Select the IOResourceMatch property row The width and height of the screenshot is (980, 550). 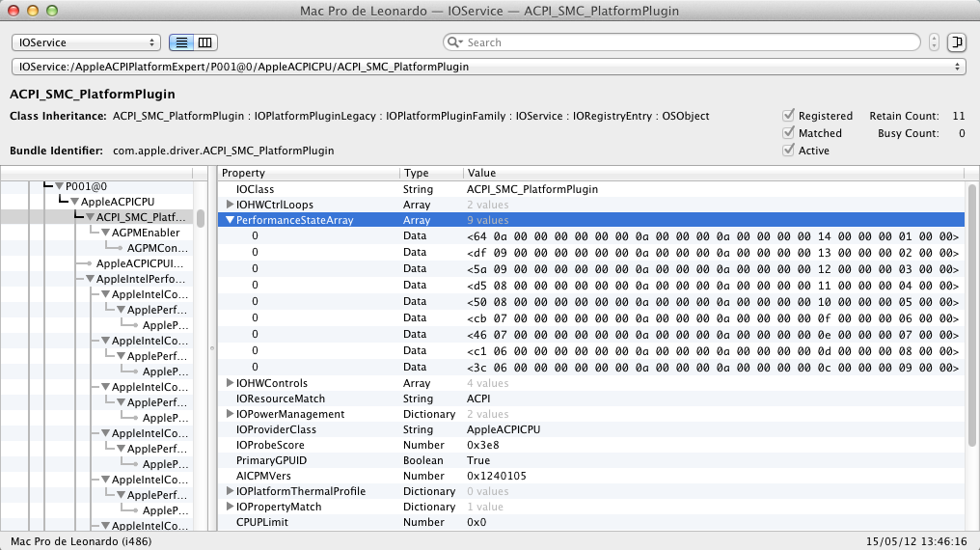click(590, 399)
